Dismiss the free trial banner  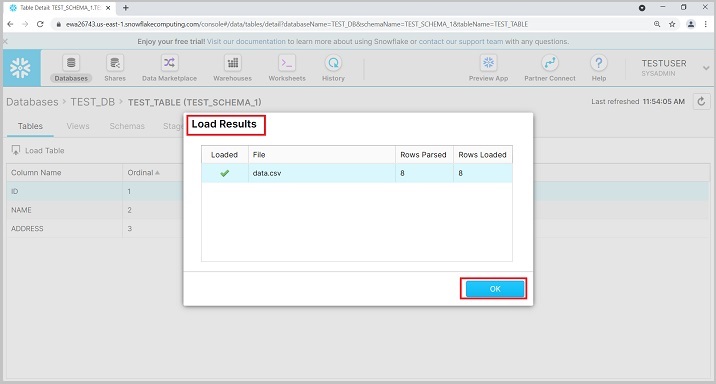(x=5, y=42)
